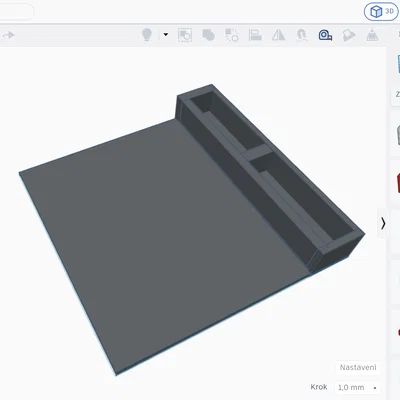
Task: Open the Krok 1,0 mm snap dropdown
Action: (357, 387)
